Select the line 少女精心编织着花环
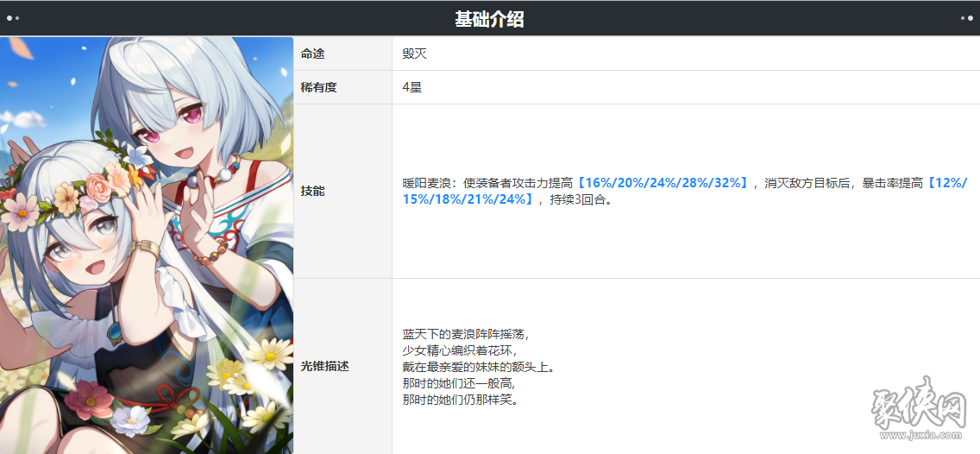Screen dimensions: 980x454 pyautogui.click(x=460, y=350)
